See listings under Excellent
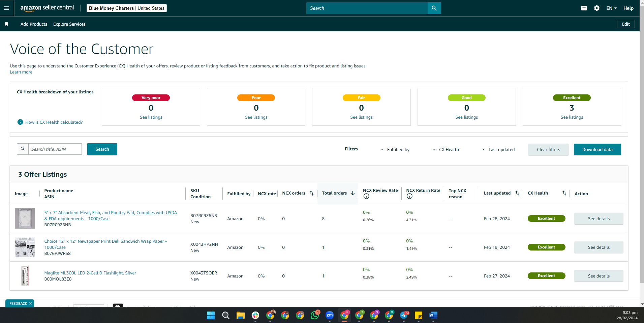The height and width of the screenshot is (323, 644). (x=572, y=117)
